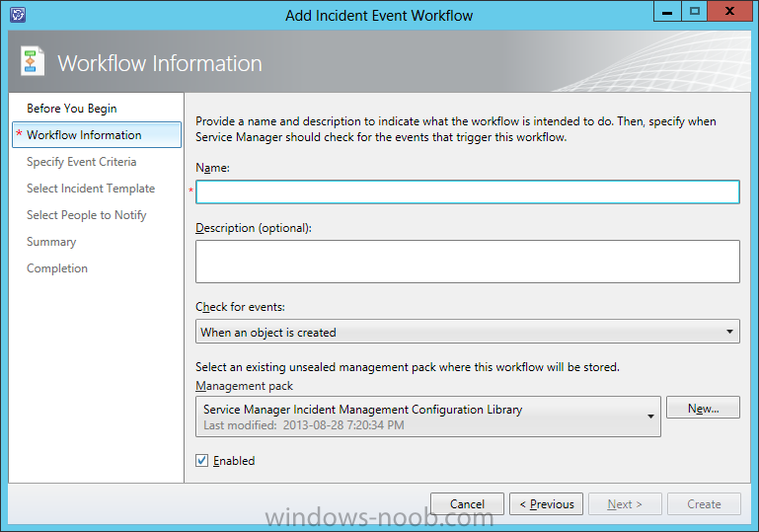Screen dimensions: 759x532
Task: Click into the Description text box
Action: point(467,262)
